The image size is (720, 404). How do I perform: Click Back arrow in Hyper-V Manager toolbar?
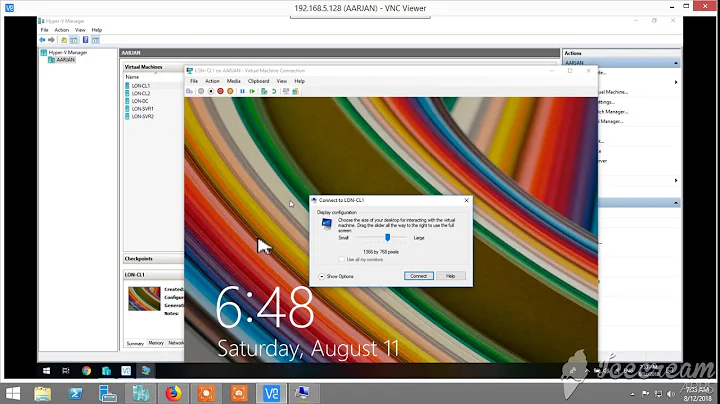point(42,40)
